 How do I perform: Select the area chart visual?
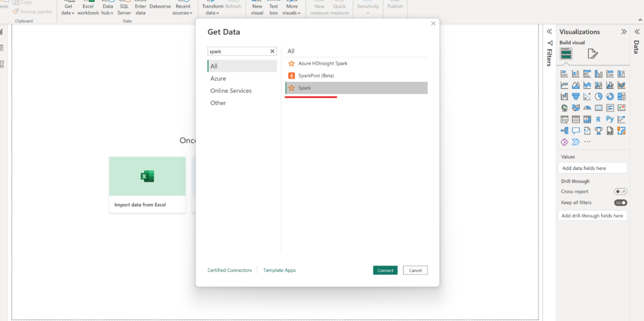point(576,86)
